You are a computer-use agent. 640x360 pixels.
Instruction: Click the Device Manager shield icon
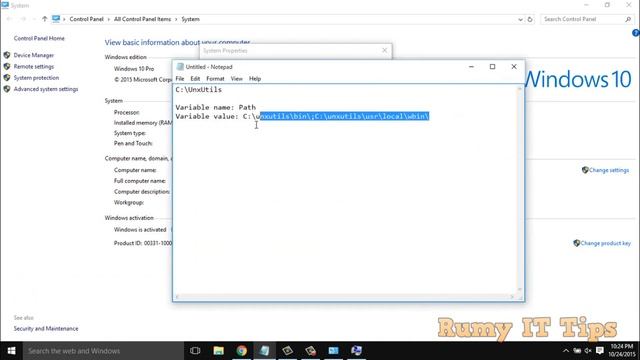point(7,55)
